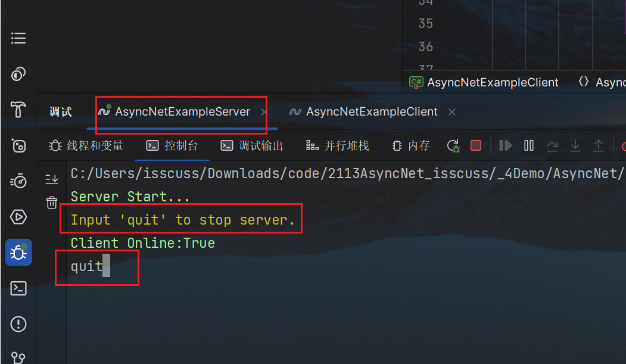Click the Step Out arrow icon
This screenshot has width=626, height=364.
point(598,146)
